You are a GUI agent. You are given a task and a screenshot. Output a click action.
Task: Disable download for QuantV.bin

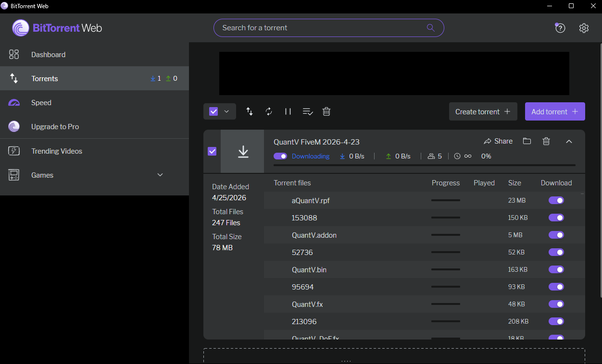pos(556,269)
